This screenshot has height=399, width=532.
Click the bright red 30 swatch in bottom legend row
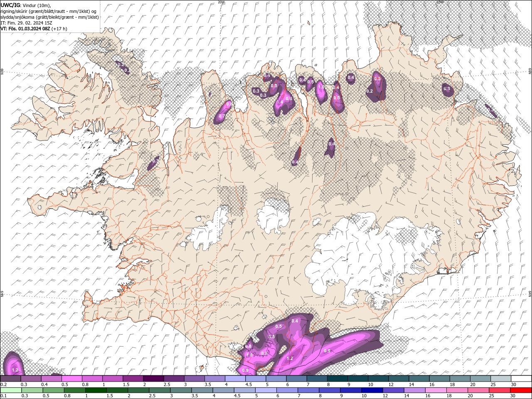(521, 390)
